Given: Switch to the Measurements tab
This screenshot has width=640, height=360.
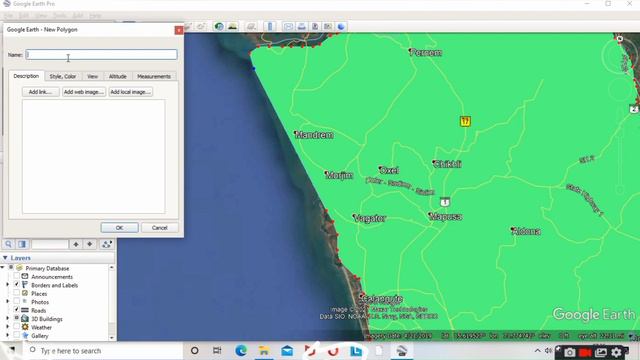Looking at the screenshot, I should pos(154,76).
